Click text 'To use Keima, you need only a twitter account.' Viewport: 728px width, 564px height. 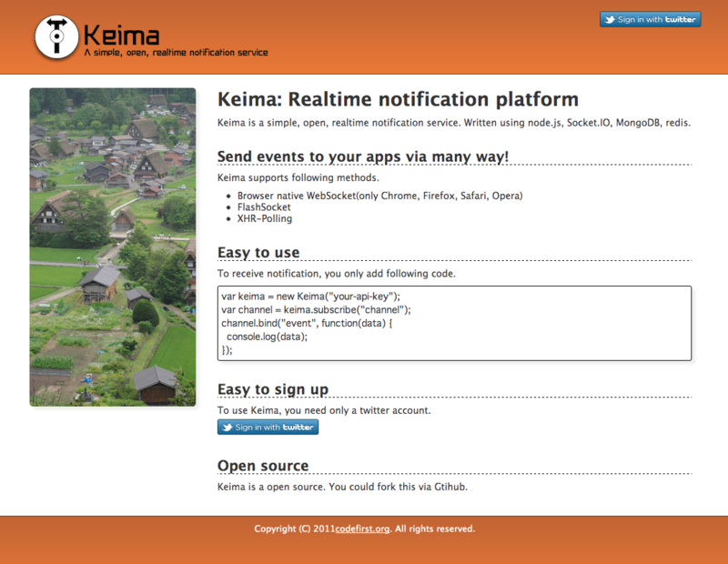324,410
